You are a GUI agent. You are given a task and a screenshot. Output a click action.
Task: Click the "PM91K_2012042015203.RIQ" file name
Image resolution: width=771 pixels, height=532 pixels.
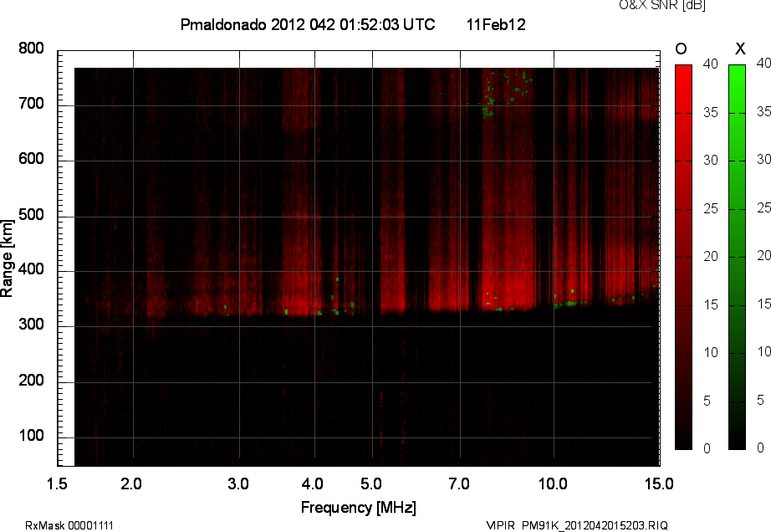[x=595, y=525]
